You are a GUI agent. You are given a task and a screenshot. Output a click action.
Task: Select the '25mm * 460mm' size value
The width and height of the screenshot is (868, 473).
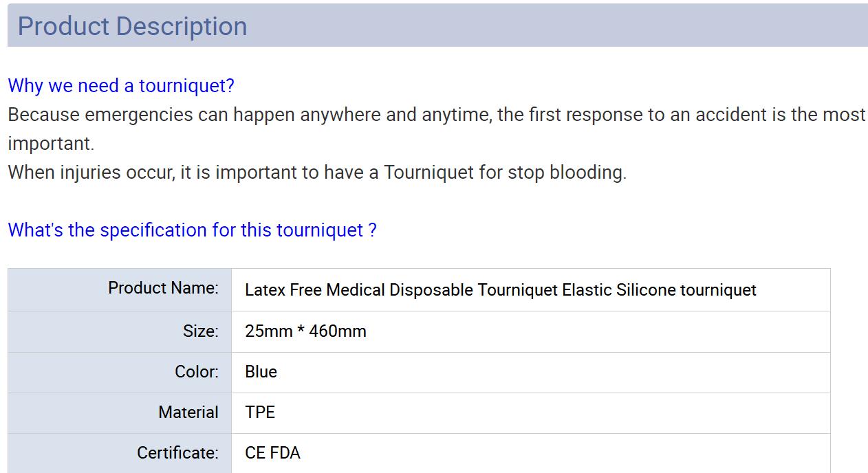click(305, 331)
